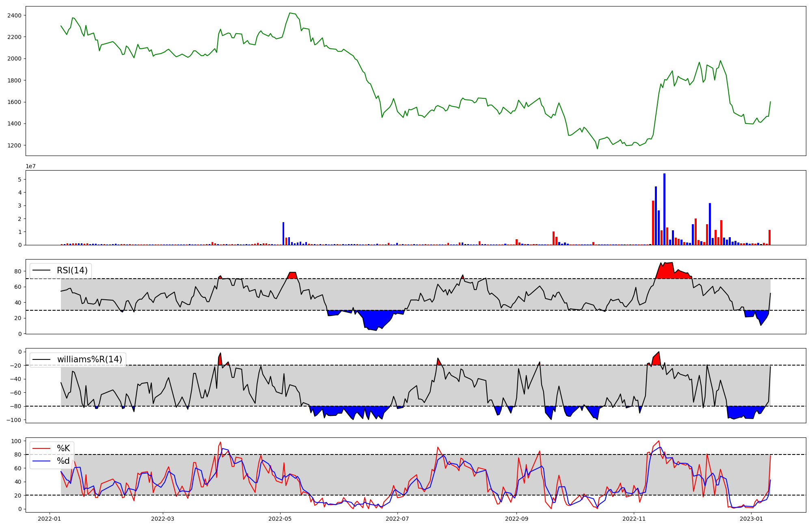Click the 2400 price axis tick label

pyautogui.click(x=14, y=15)
